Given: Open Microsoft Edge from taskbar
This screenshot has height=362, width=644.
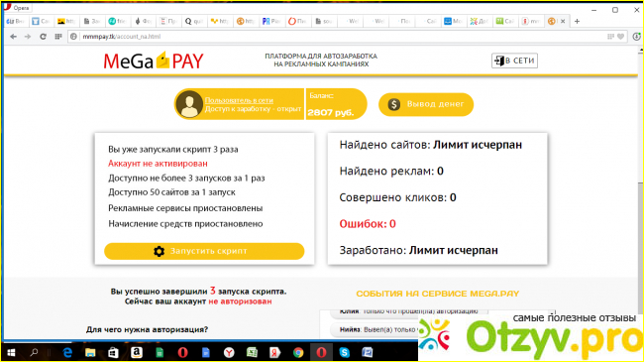Looking at the screenshot, I should [67, 352].
